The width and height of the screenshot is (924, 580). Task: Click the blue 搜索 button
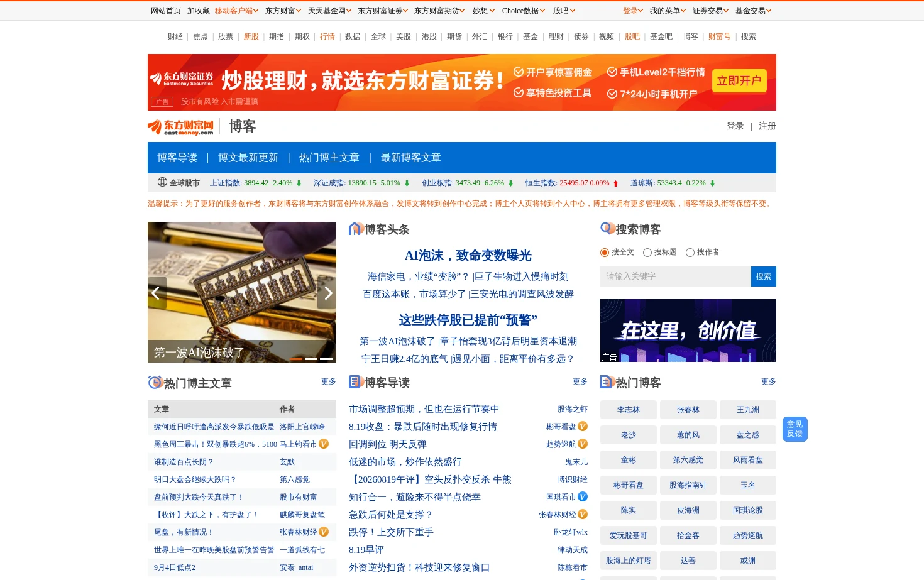[x=764, y=276]
